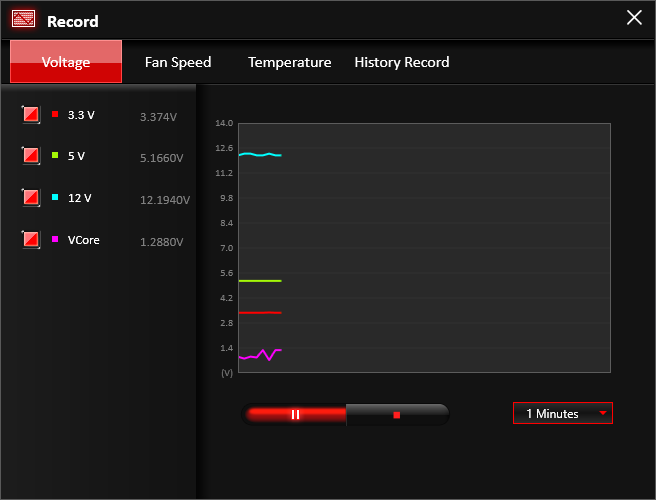Toggle the 3.3 V checkbox

click(x=31, y=115)
